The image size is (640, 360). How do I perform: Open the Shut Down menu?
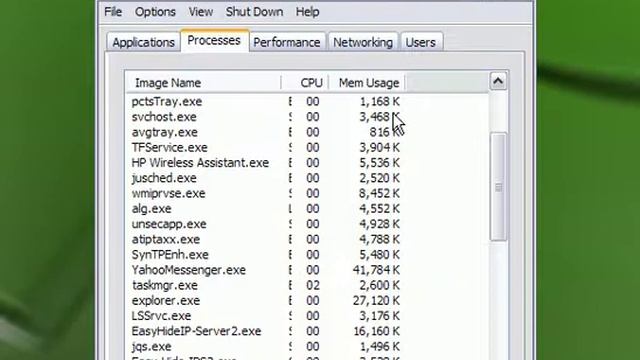254,12
